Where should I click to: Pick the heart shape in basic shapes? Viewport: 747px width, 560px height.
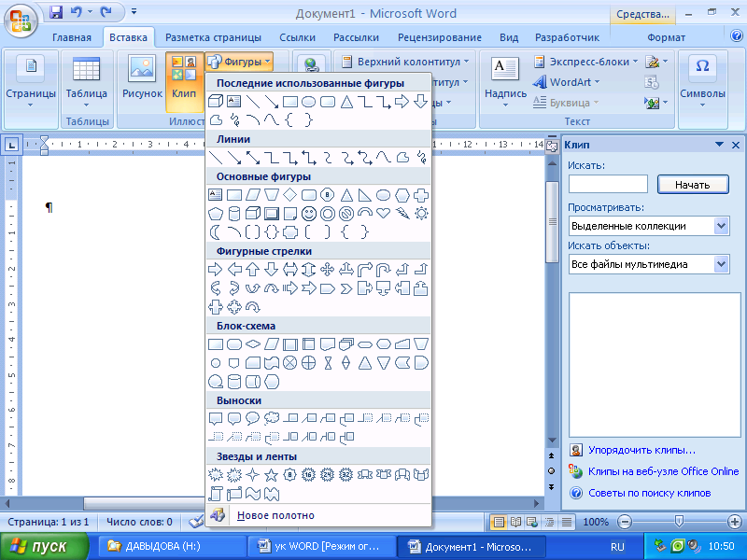(384, 214)
